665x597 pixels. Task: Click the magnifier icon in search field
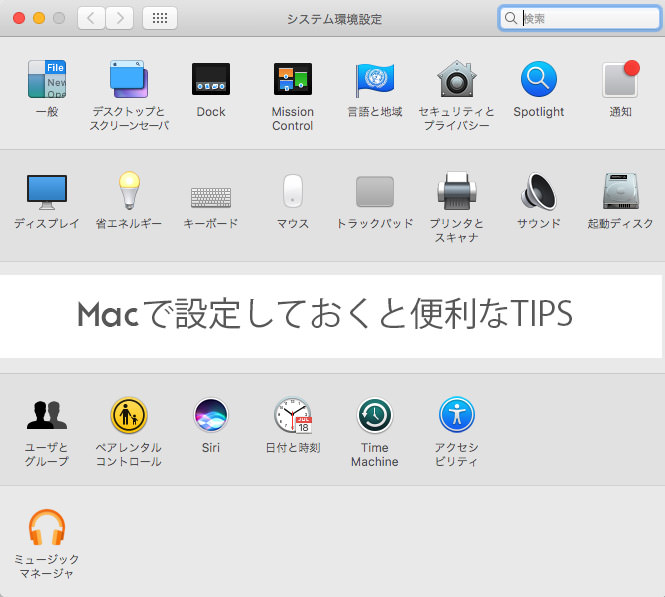pos(511,18)
